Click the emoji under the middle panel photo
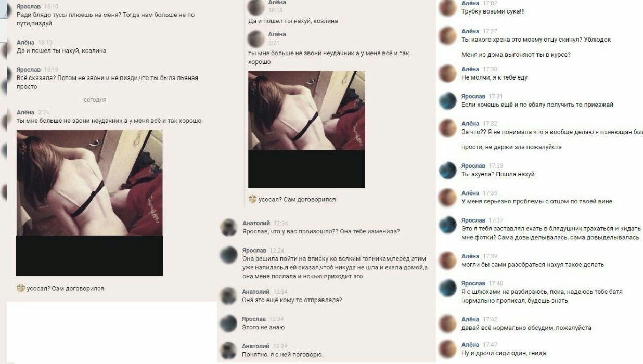This screenshot has width=643, height=364. (252, 199)
